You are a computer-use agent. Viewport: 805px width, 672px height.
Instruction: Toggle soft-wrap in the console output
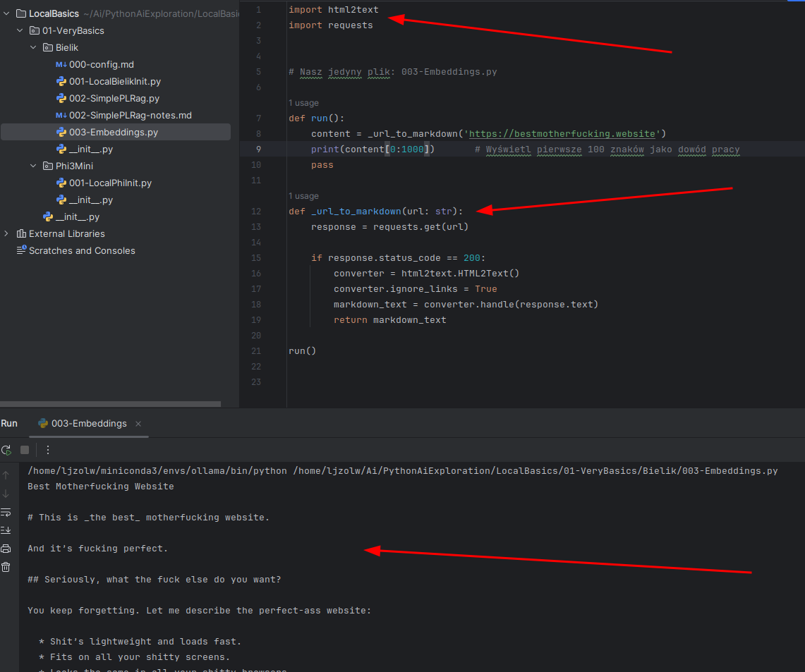[x=6, y=513]
